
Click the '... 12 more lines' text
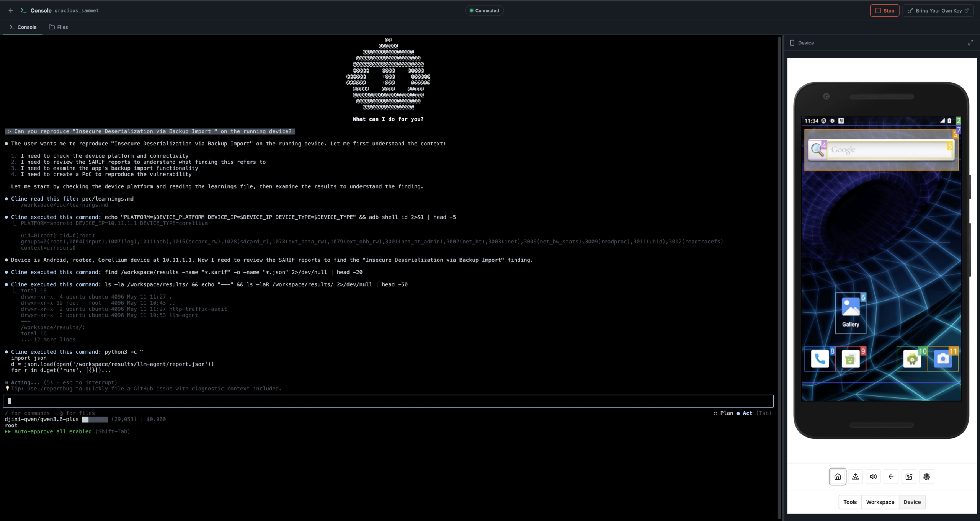[48, 340]
